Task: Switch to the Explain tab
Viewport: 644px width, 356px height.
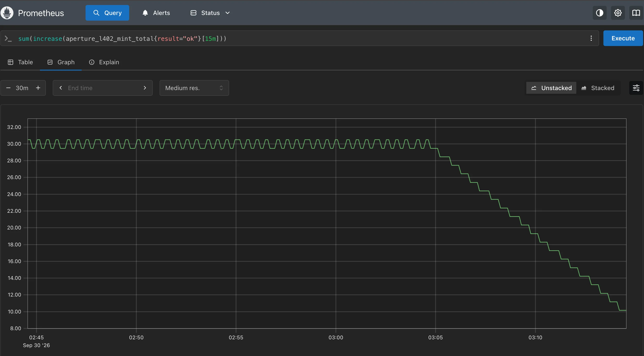Action: (104, 62)
